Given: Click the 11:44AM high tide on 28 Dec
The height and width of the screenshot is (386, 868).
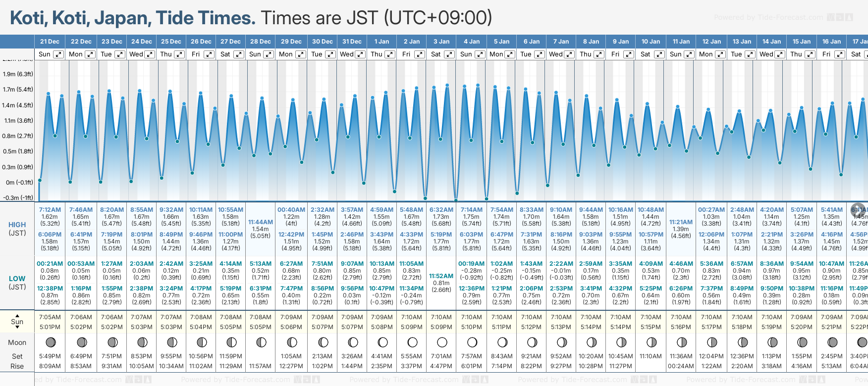Looking at the screenshot, I should pyautogui.click(x=261, y=222).
